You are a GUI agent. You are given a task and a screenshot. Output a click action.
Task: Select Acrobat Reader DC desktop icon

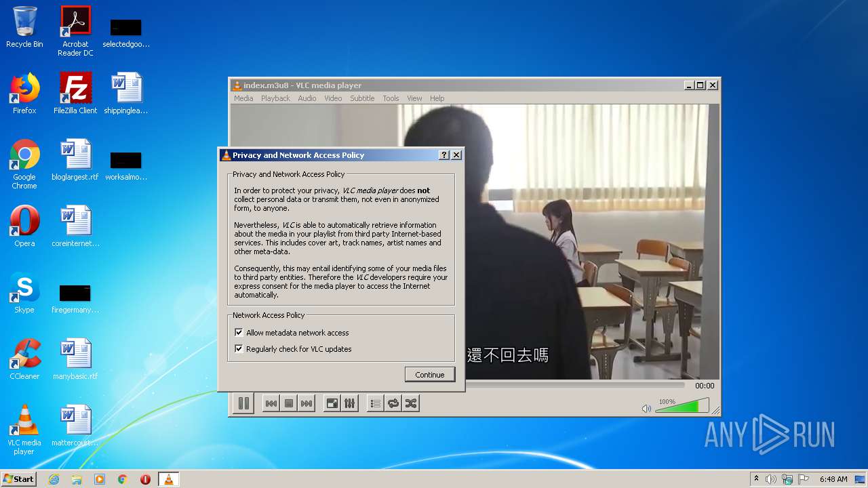(75, 30)
